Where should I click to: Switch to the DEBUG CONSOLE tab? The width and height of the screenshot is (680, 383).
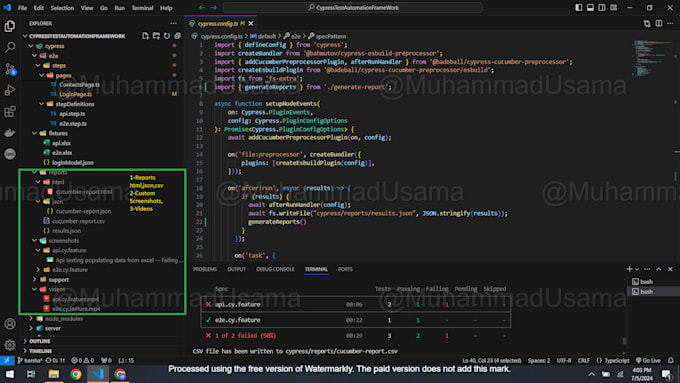275,269
